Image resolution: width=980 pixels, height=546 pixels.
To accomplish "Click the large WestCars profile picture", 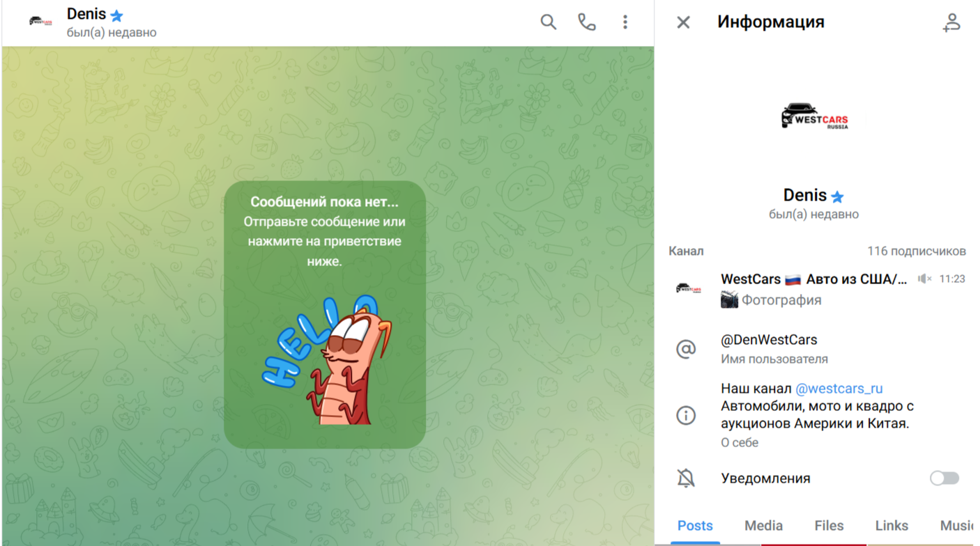I will point(814,117).
